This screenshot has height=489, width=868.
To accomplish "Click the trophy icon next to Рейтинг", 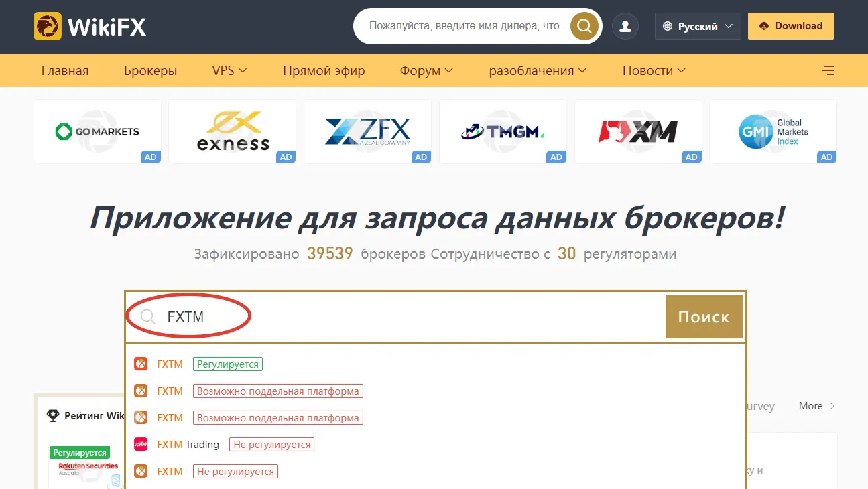I will click(x=53, y=415).
